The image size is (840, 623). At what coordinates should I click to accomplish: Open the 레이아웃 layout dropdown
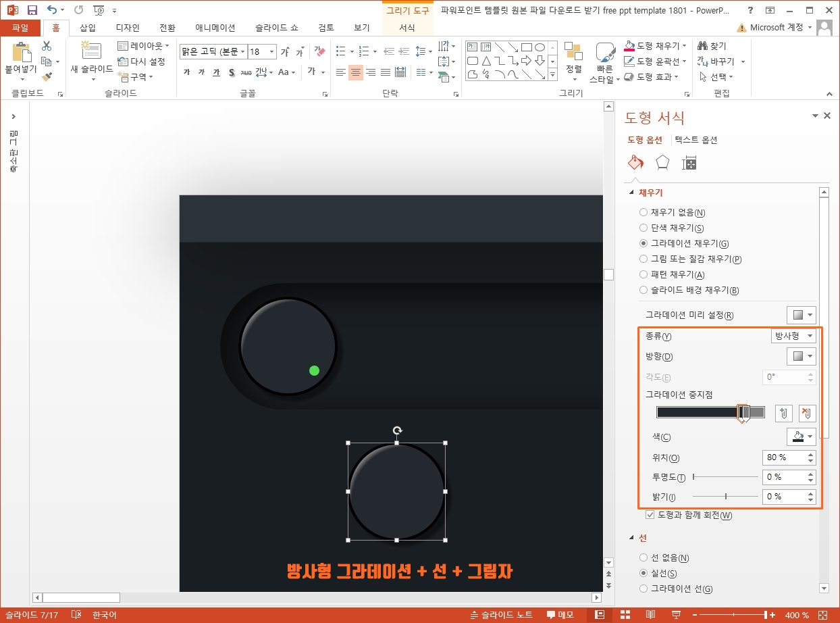coord(143,46)
